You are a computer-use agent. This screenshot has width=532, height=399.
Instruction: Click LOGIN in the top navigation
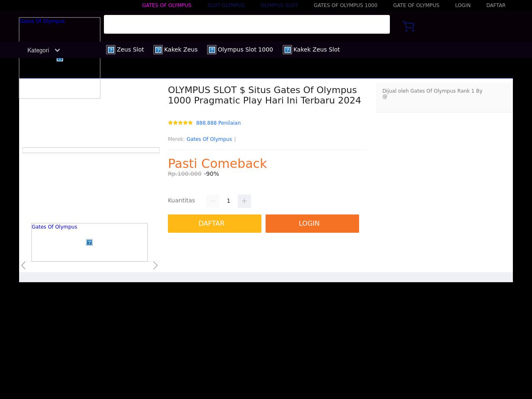point(463,5)
